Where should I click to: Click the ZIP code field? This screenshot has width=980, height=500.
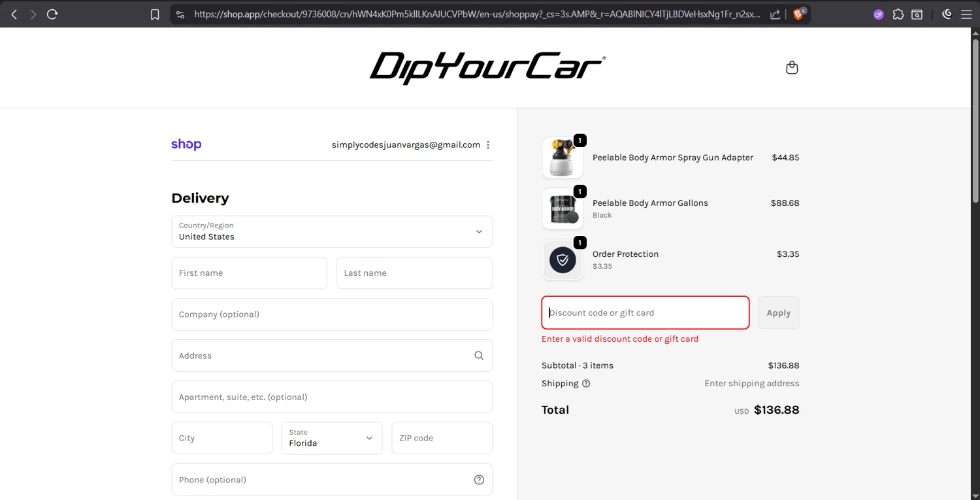(442, 438)
